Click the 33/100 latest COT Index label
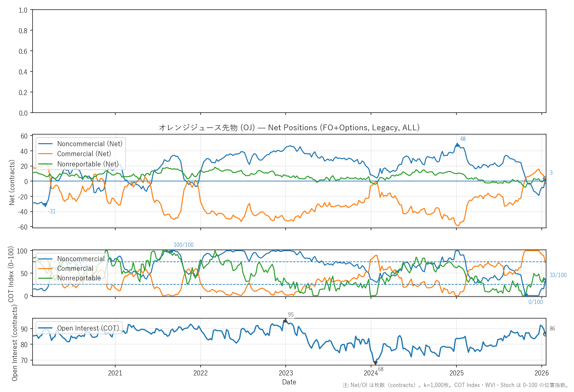 pos(558,275)
